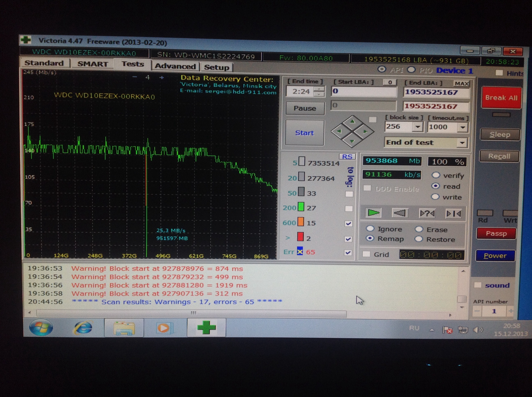Image resolution: width=532 pixels, height=397 pixels.
Task: Open Windows Media Player from the taskbar
Action: [164, 328]
